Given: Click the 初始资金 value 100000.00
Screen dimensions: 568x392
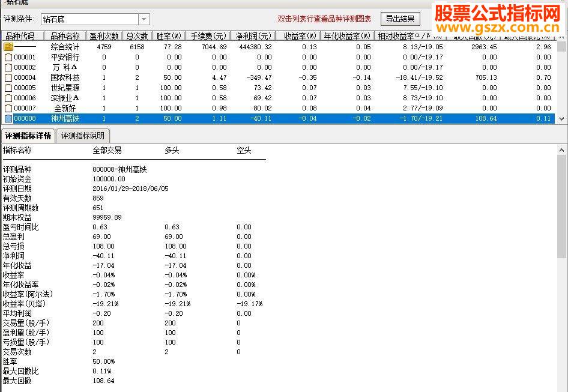Looking at the screenshot, I should point(109,179).
